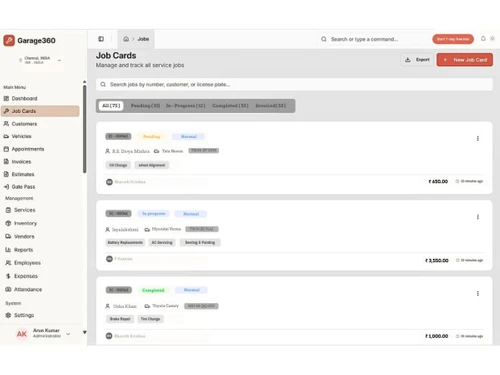Click customer name Usha Khan

pos(125,306)
